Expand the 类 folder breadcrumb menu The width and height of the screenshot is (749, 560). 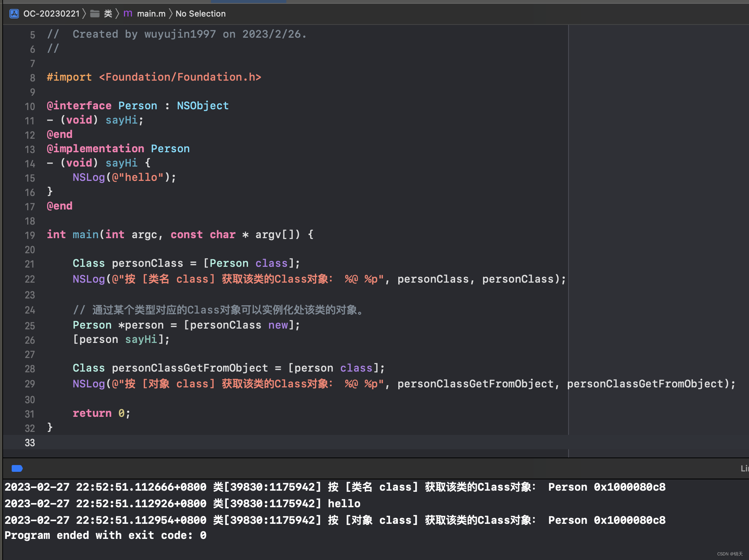108,14
